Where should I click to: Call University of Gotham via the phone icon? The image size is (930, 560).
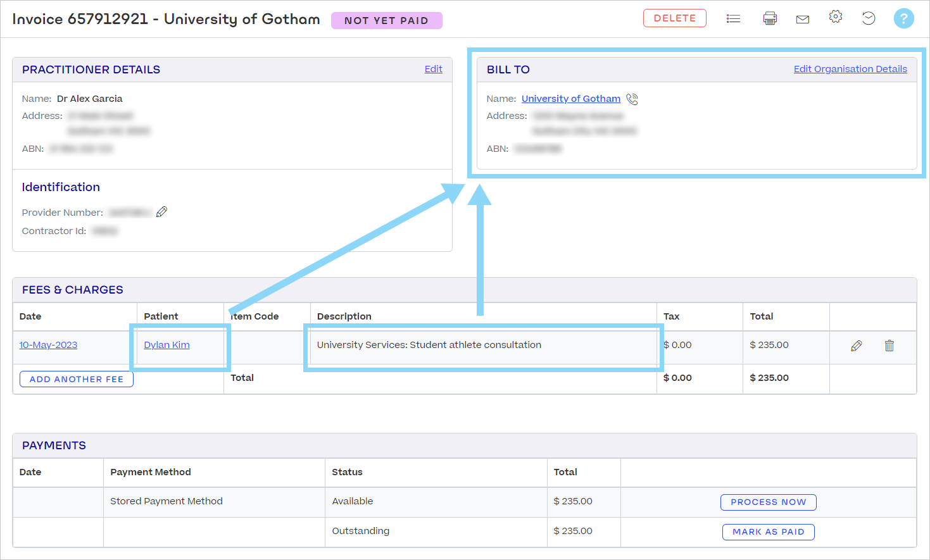632,99
